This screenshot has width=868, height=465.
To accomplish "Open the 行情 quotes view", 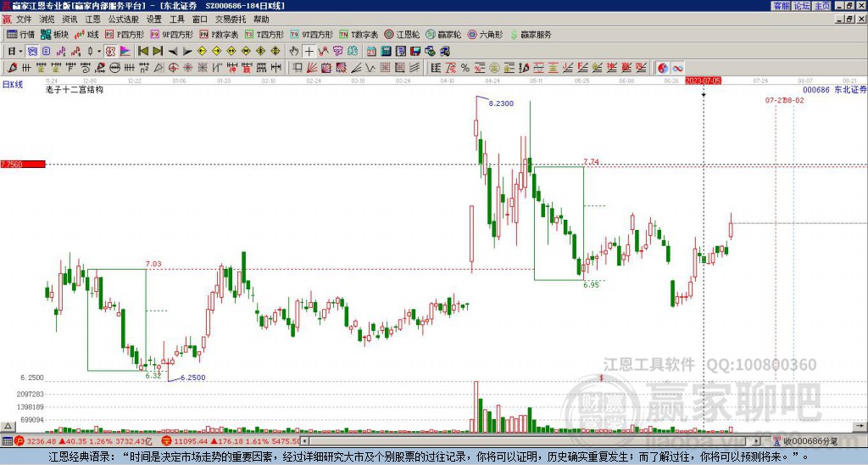I will (20, 34).
